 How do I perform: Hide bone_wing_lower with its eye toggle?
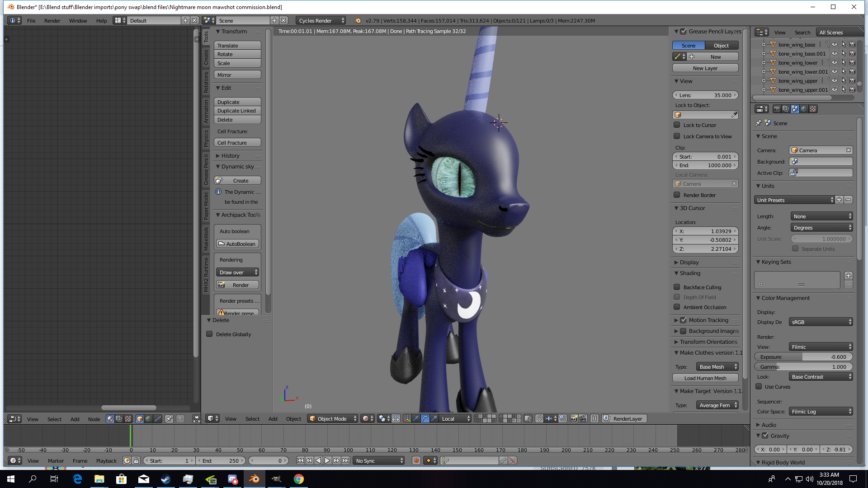click(x=835, y=62)
